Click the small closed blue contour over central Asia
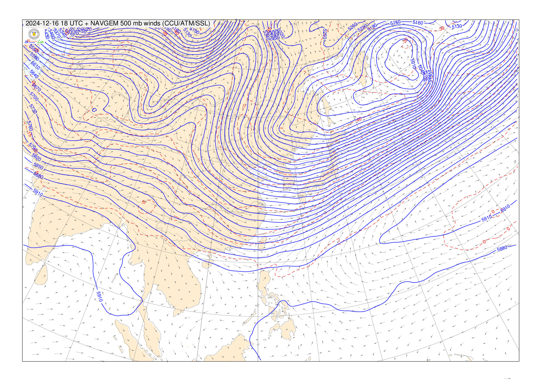Image resolution: width=543 pixels, height=392 pixels. click(x=94, y=110)
